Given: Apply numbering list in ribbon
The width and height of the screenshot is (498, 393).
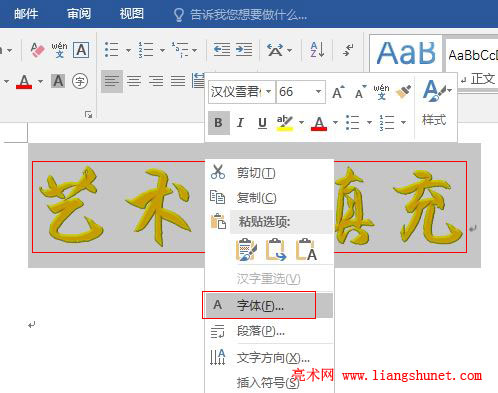Looking at the screenshot, I should click(146, 50).
